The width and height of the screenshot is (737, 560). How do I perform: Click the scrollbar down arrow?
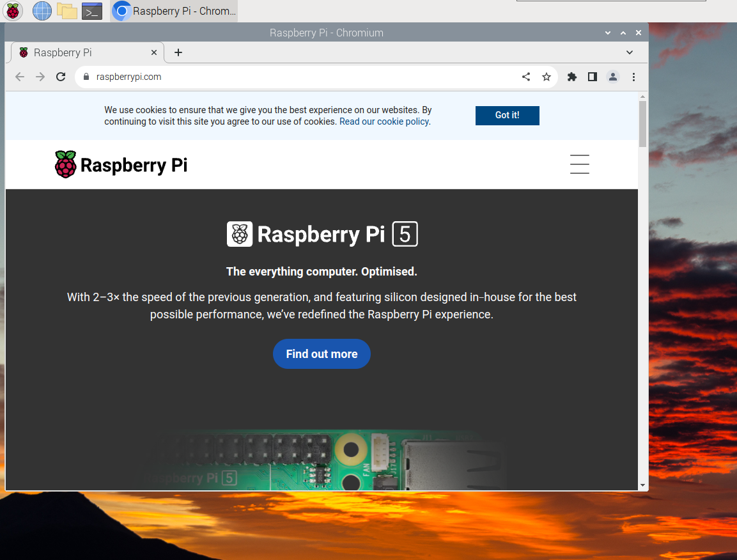coord(642,485)
